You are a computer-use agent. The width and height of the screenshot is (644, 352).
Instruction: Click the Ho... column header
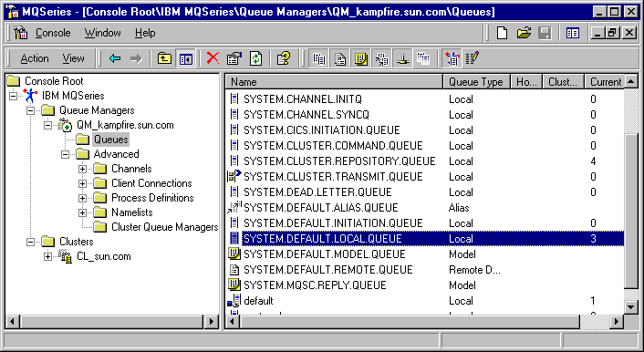pos(526,82)
